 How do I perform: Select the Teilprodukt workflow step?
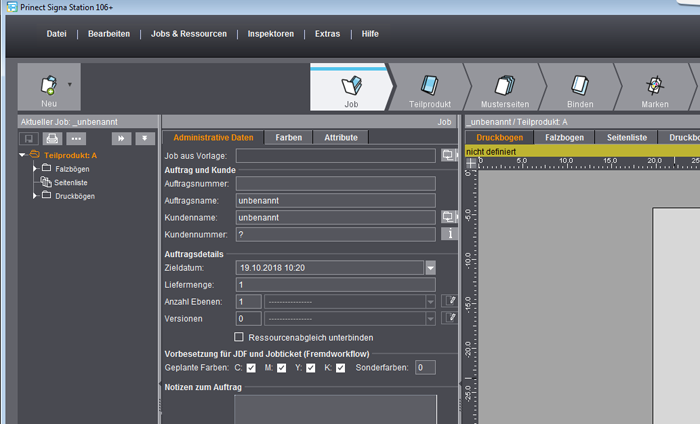(429, 88)
